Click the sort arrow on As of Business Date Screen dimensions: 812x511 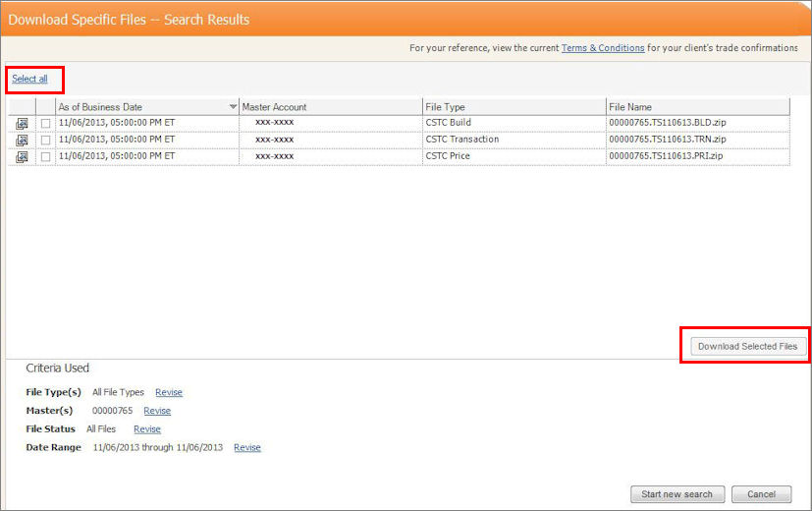(233, 107)
